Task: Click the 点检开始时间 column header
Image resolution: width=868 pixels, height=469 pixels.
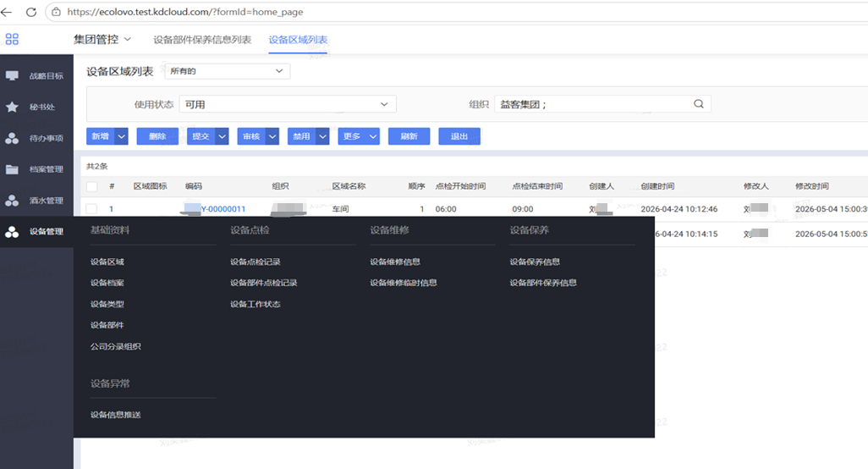Action: pyautogui.click(x=460, y=186)
